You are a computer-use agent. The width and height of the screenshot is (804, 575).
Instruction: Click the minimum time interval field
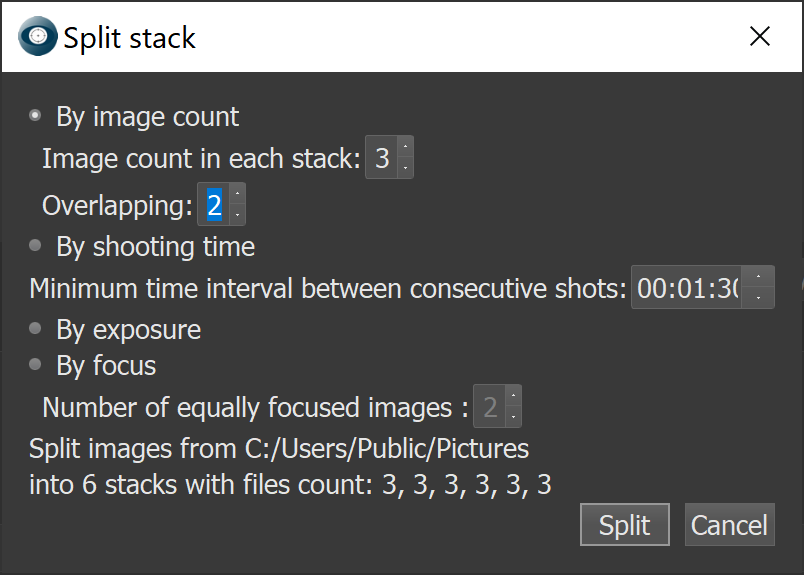pyautogui.click(x=688, y=288)
